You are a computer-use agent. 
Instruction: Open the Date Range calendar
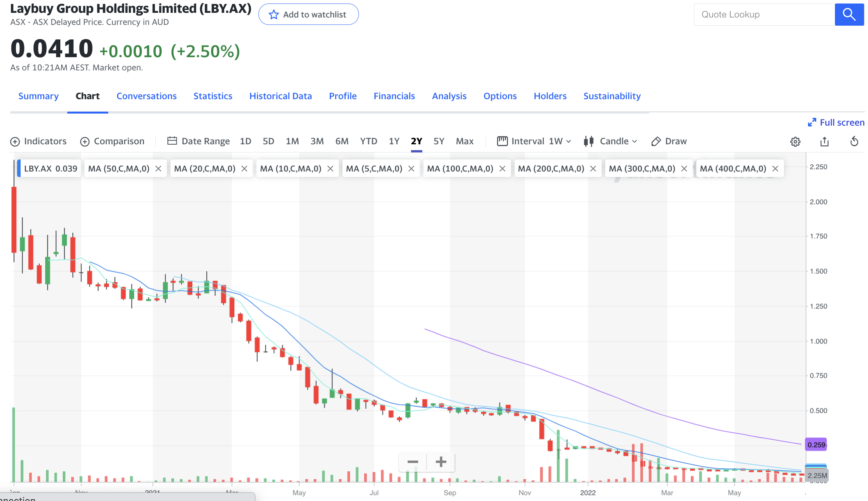pos(199,141)
